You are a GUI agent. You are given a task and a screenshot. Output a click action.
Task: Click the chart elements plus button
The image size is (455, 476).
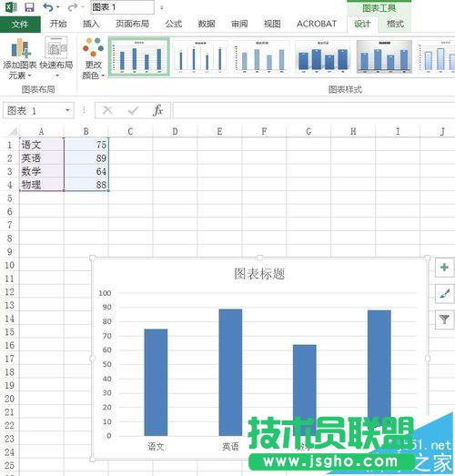pyautogui.click(x=444, y=268)
